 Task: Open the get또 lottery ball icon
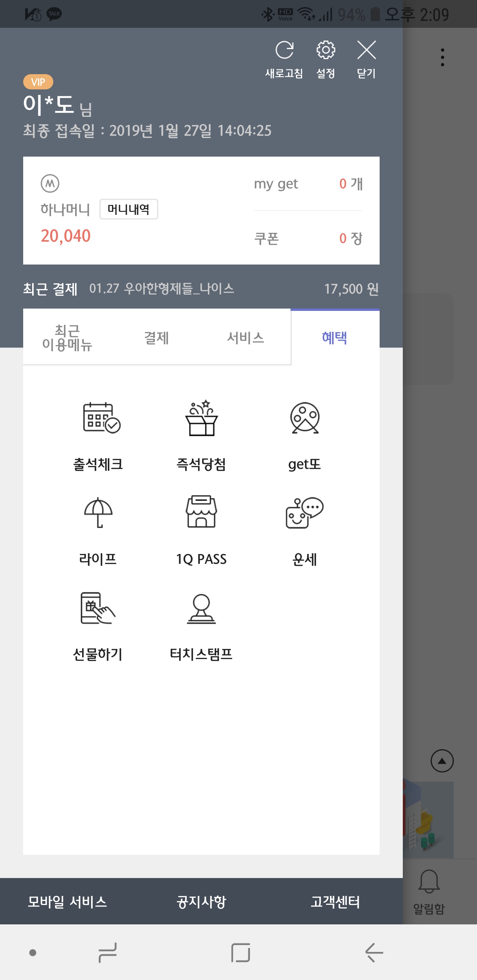pyautogui.click(x=304, y=418)
